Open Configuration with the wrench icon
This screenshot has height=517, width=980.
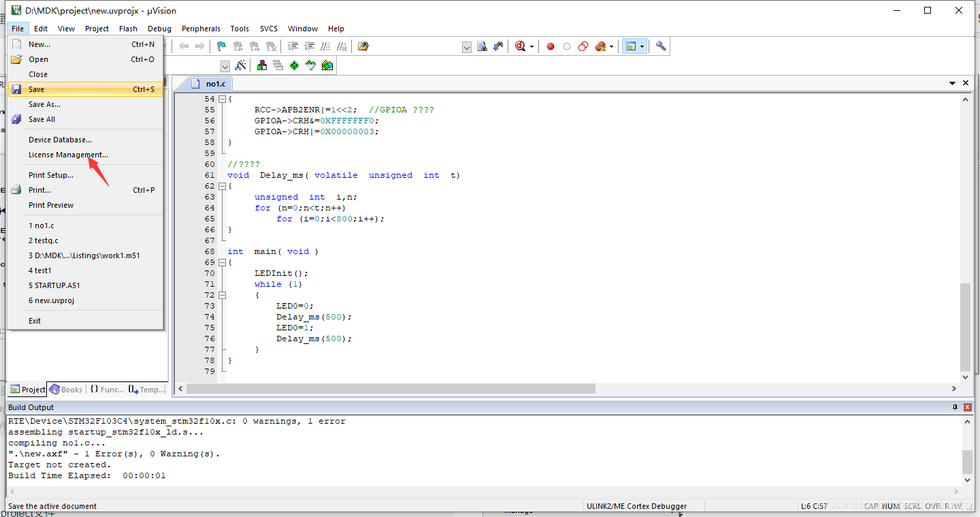(x=661, y=46)
